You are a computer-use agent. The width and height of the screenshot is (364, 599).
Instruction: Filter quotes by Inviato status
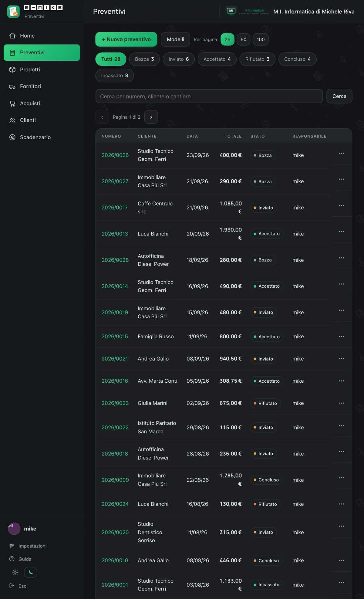(179, 59)
